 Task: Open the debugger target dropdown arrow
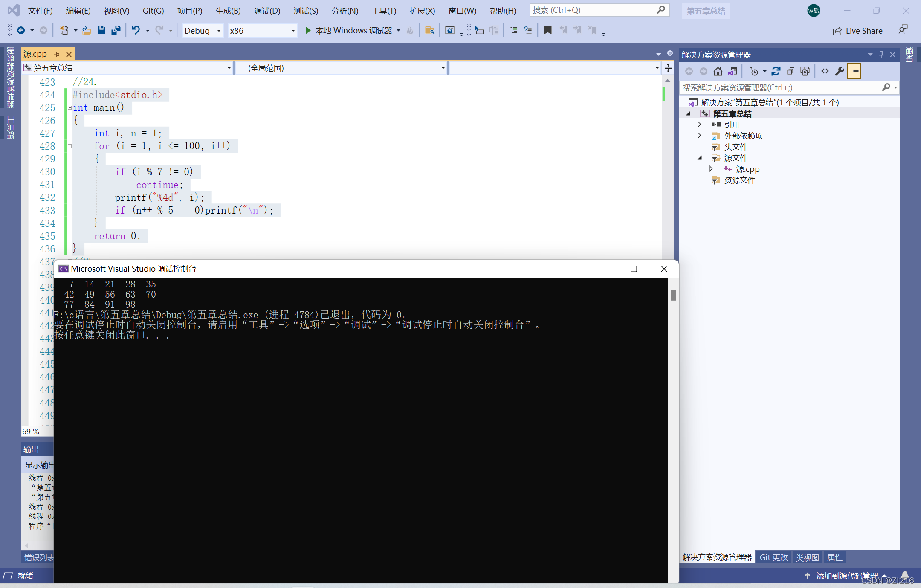click(399, 31)
